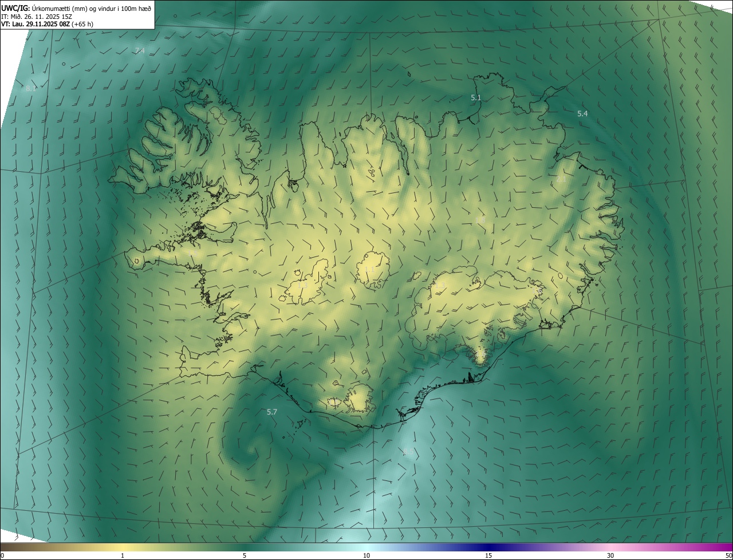
Task: Click the 50 tick label on the colorbar
Action: coord(728,555)
